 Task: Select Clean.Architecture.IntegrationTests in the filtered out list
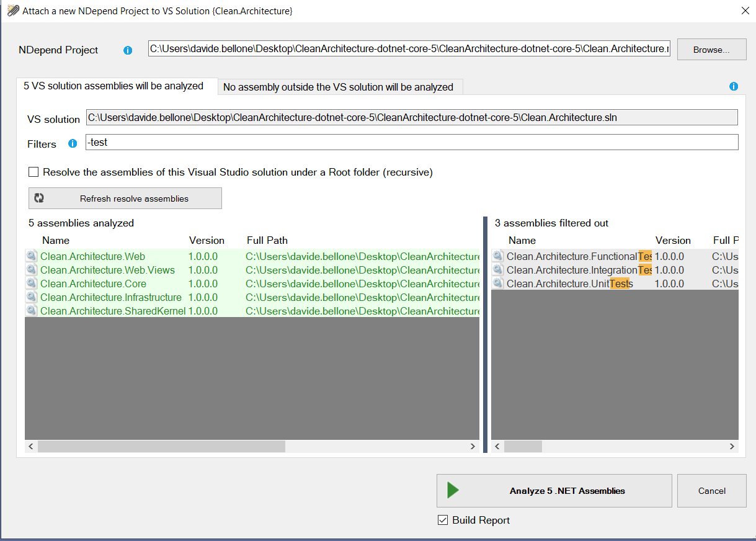point(615,270)
